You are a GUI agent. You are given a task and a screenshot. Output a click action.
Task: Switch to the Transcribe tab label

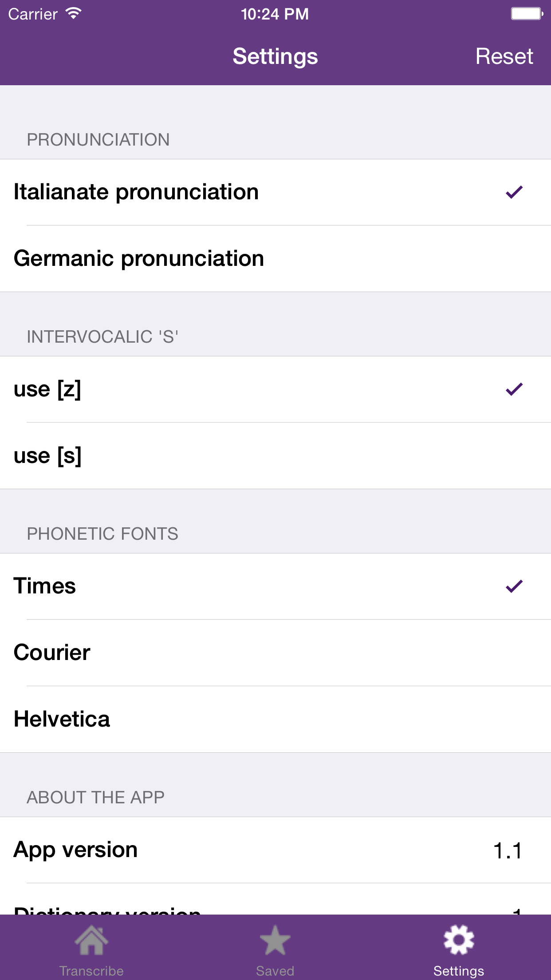[x=91, y=971]
